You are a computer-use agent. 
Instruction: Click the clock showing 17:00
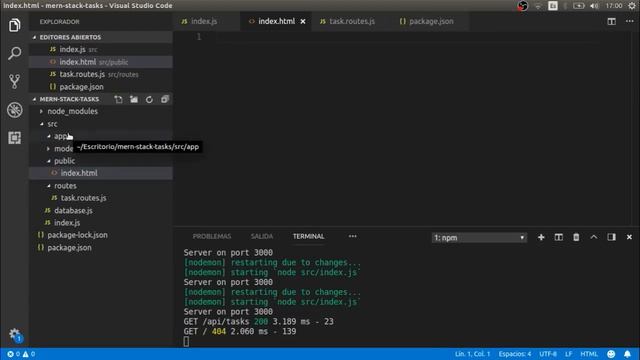point(614,6)
